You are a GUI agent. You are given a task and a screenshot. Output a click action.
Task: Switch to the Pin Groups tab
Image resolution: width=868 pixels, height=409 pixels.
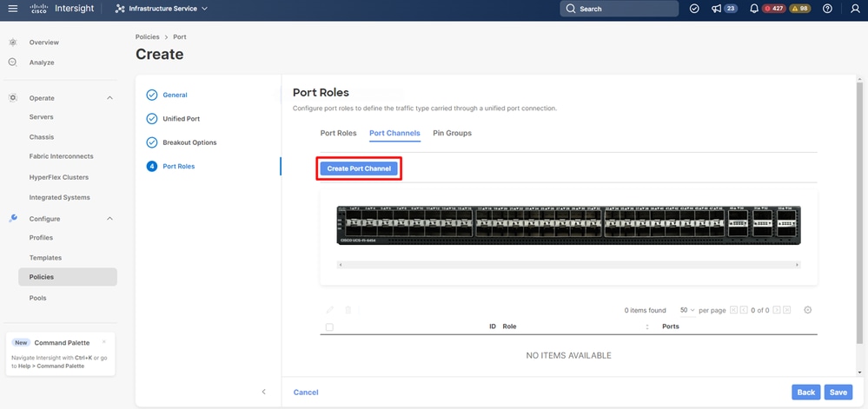click(453, 133)
